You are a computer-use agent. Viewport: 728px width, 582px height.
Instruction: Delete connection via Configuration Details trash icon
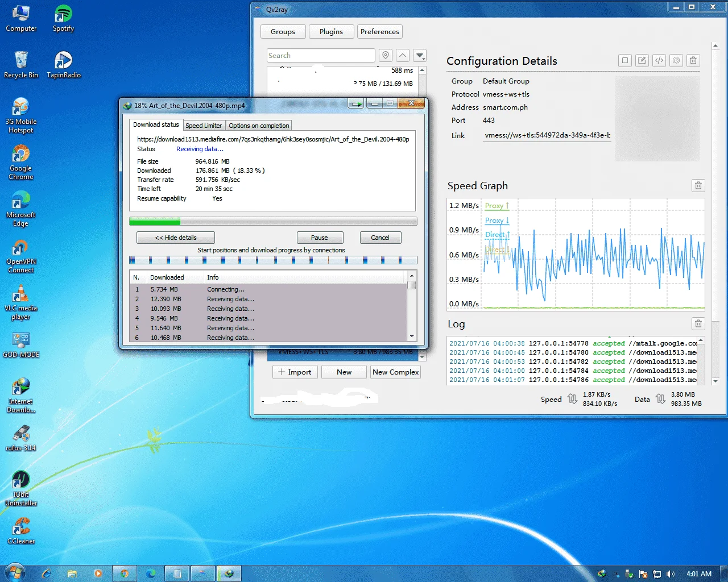[x=693, y=60]
